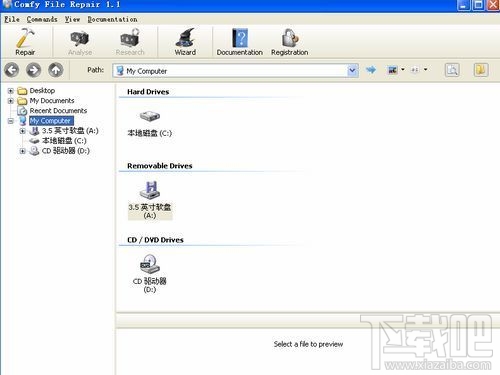Open the View menu
The height and width of the screenshot is (375, 500).
click(x=72, y=19)
